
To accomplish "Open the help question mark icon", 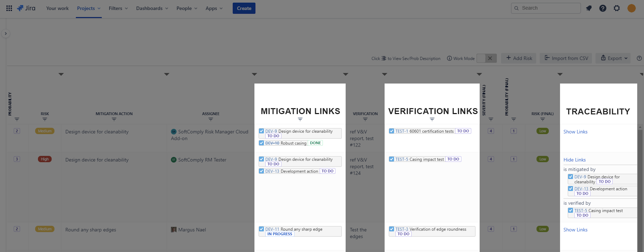I will pos(603,8).
